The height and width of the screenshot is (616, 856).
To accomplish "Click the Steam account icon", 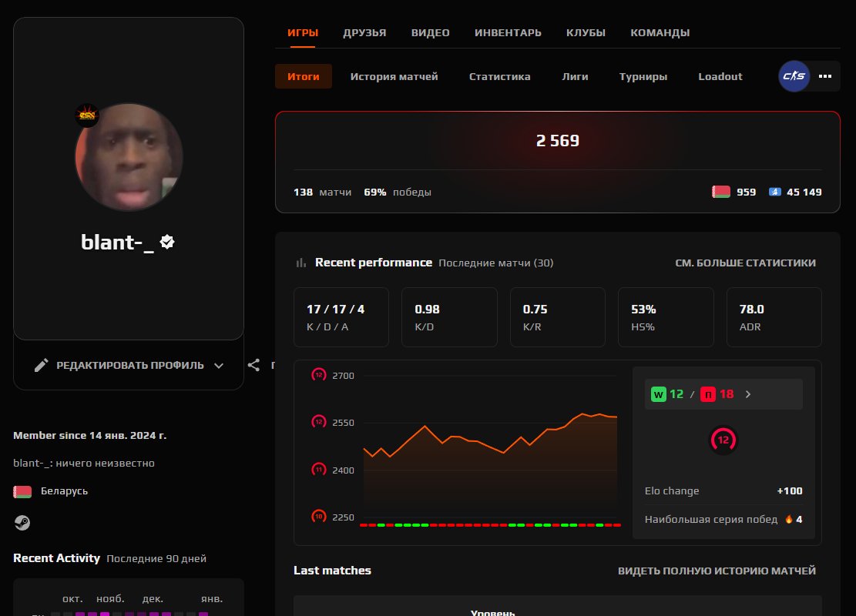I will [x=22, y=523].
